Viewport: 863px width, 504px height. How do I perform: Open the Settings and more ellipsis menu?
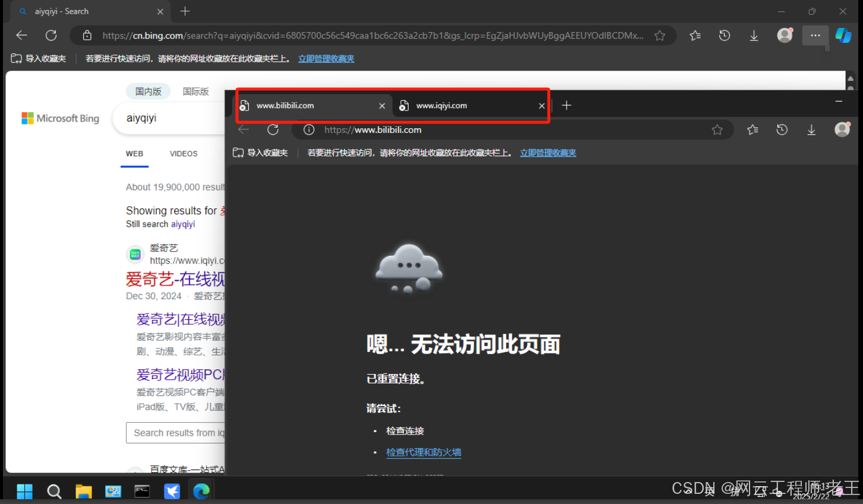(x=815, y=36)
